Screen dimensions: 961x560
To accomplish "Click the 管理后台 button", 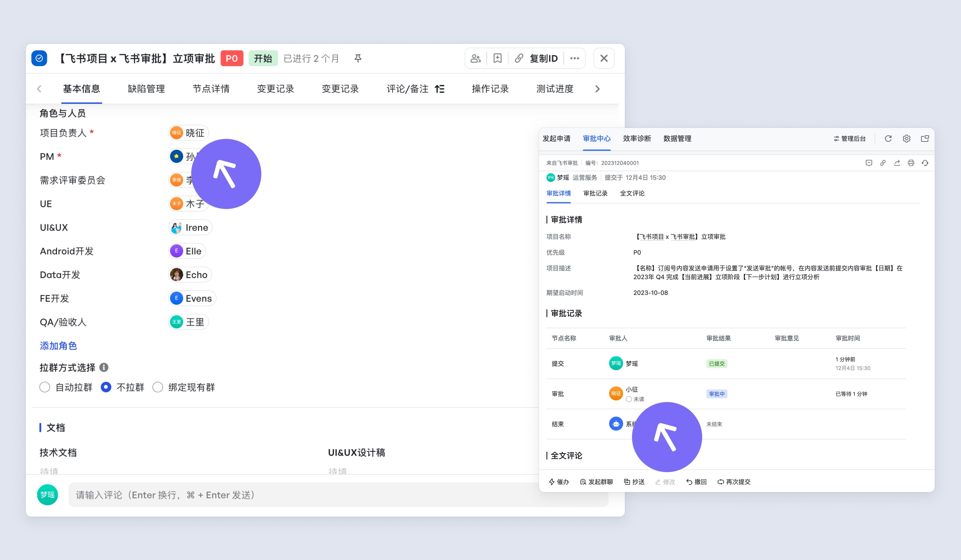I will pos(850,139).
